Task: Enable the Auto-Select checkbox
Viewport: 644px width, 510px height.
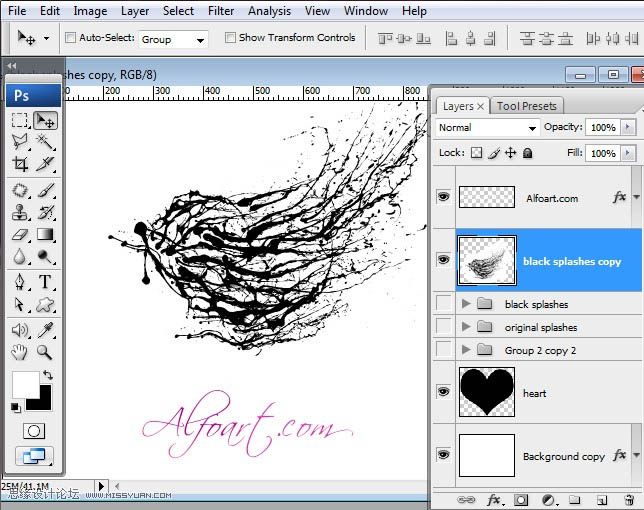Action: click(x=71, y=38)
